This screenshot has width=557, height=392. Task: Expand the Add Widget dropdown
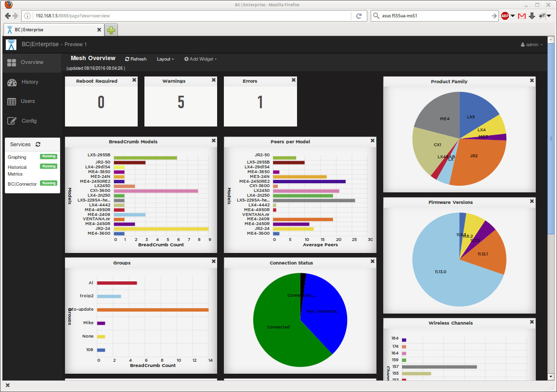(x=200, y=59)
